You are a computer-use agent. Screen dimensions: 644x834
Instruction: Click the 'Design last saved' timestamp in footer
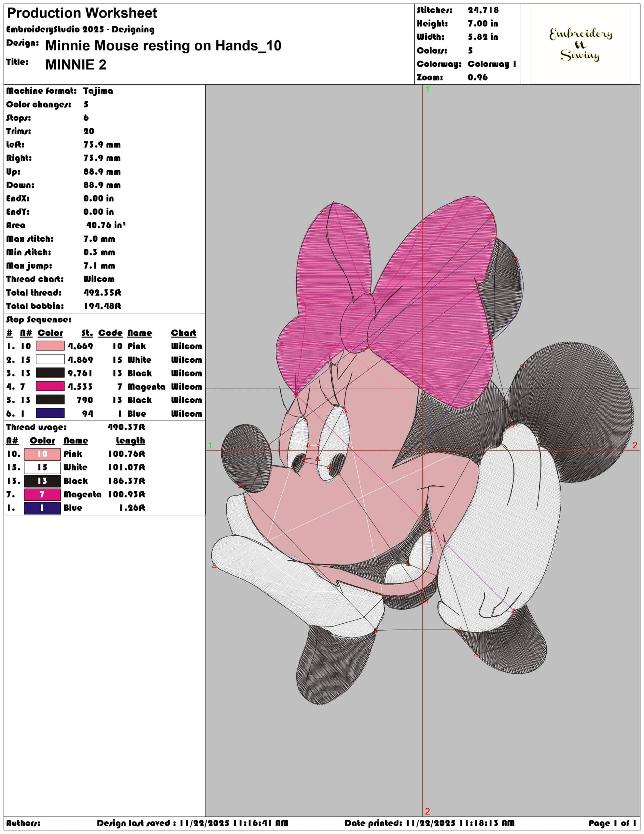pyautogui.click(x=192, y=823)
